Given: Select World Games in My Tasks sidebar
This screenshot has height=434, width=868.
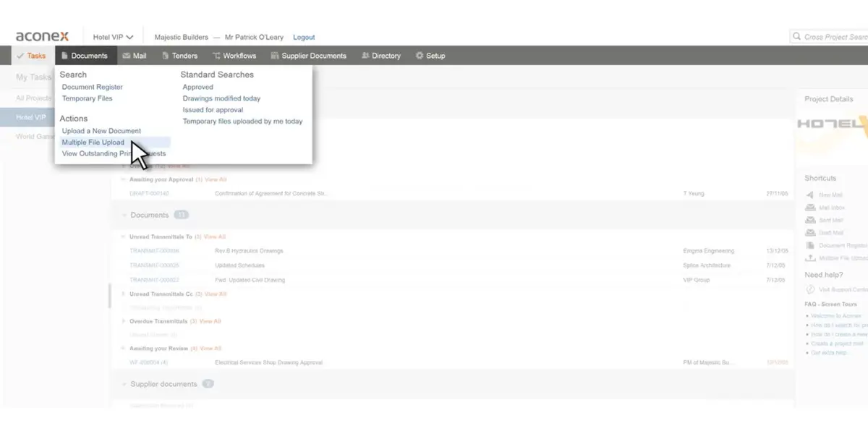Looking at the screenshot, I should pos(35,136).
